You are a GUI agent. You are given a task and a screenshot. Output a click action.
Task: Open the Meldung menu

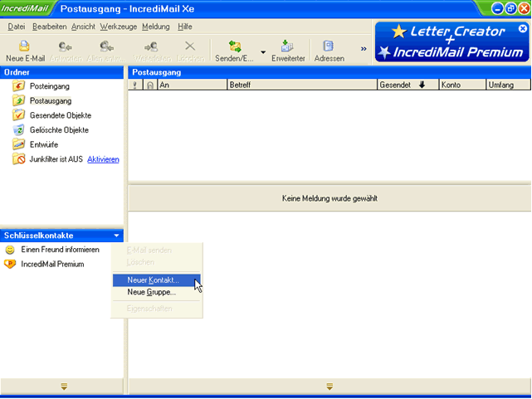click(156, 27)
